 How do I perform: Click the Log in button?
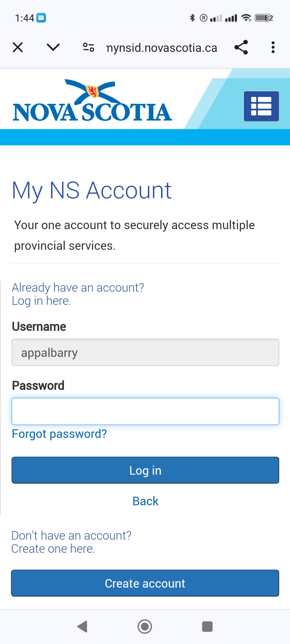(145, 470)
